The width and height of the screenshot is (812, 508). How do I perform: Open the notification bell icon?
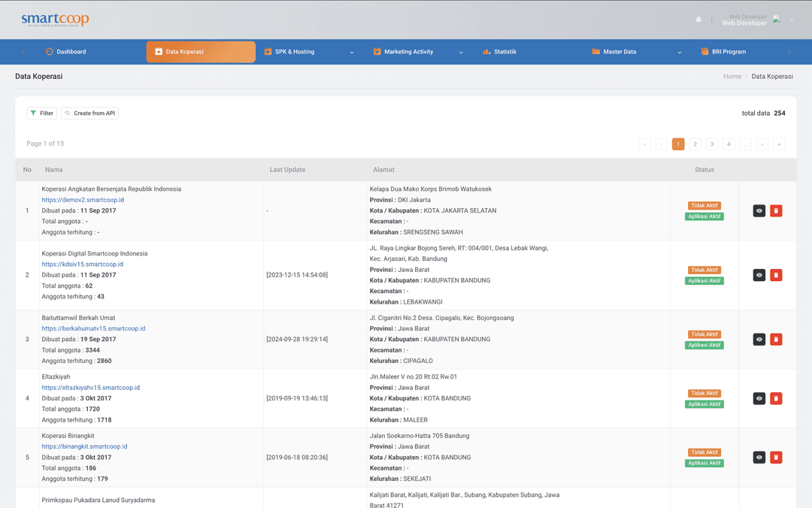(x=698, y=19)
